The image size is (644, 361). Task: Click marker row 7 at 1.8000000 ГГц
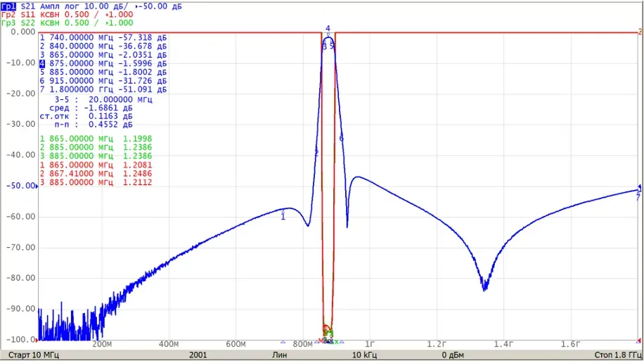(x=103, y=89)
